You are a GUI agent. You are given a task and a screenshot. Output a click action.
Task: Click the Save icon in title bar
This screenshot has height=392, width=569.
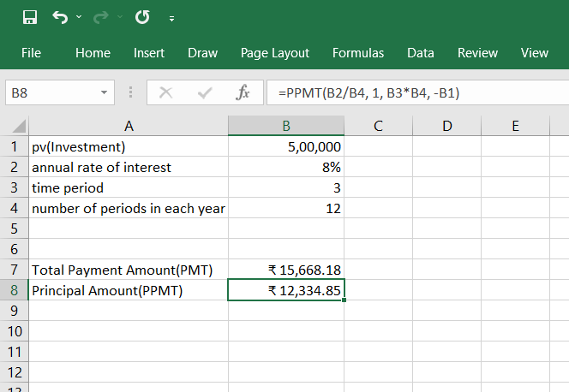30,17
